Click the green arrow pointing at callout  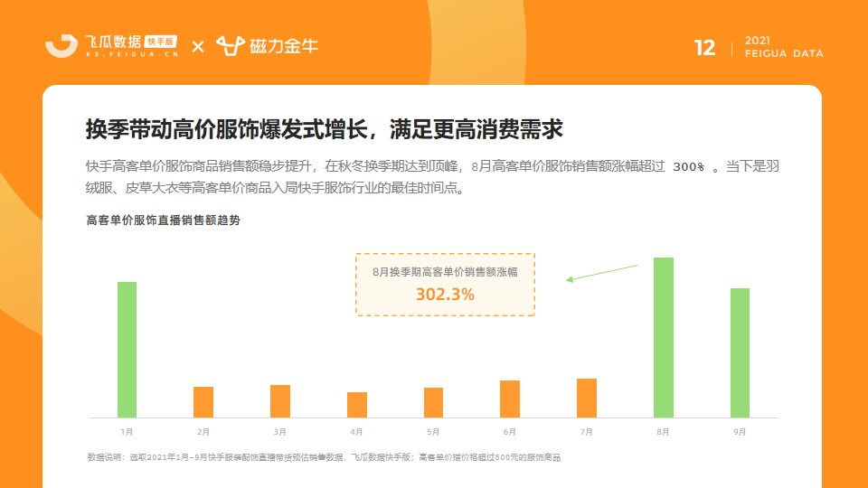602,273
